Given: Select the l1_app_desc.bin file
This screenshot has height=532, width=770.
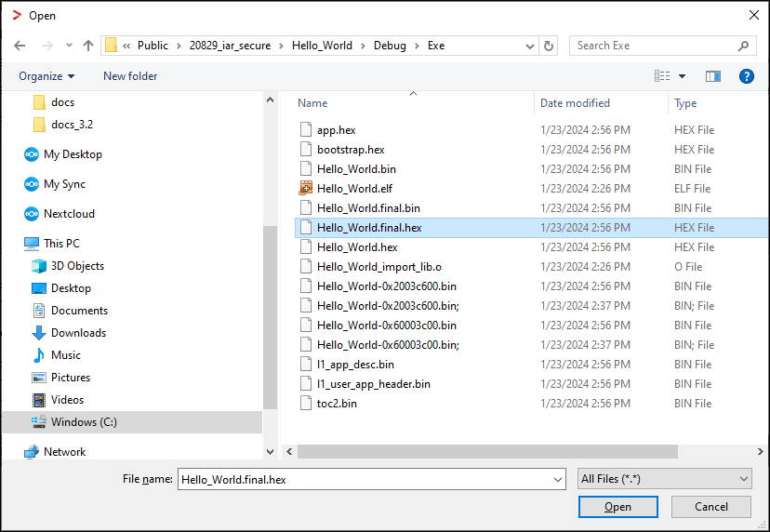Looking at the screenshot, I should point(355,365).
